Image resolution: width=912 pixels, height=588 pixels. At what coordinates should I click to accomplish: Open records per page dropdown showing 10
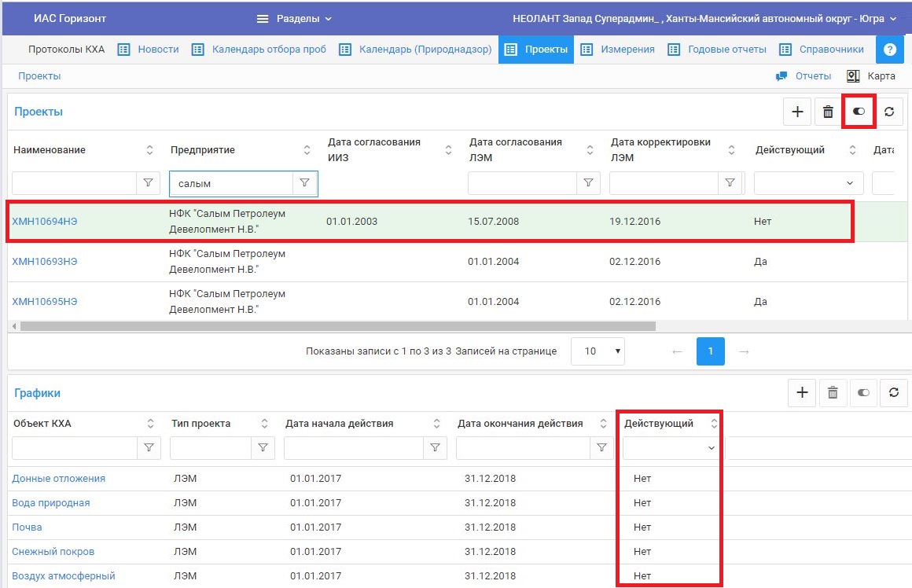[598, 351]
